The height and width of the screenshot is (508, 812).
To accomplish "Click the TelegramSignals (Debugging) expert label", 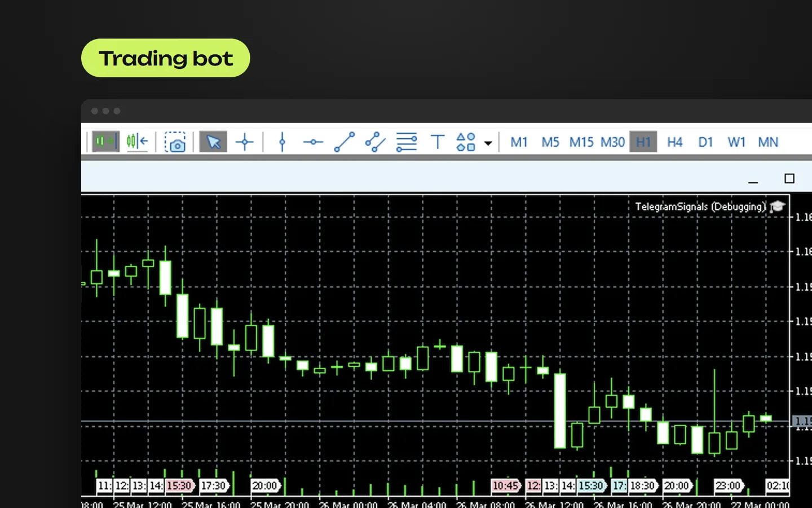I will pyautogui.click(x=700, y=207).
